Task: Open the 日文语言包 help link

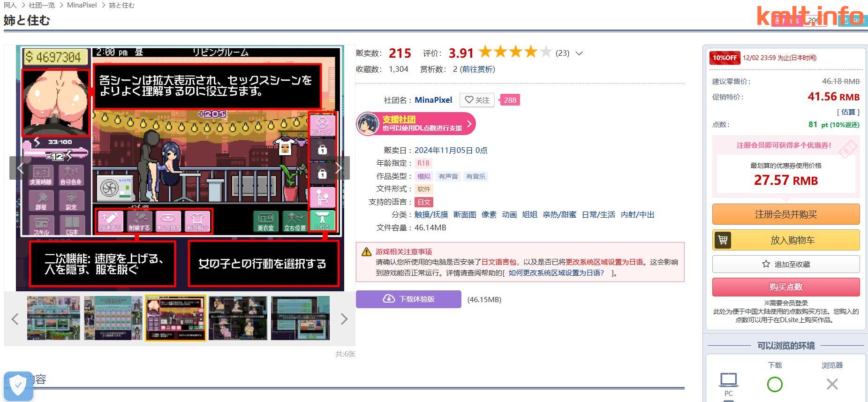Action: 499,262
